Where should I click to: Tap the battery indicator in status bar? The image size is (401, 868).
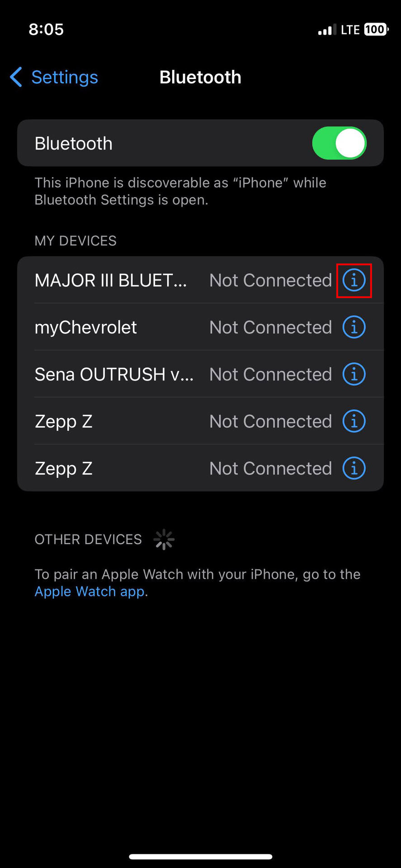click(x=376, y=30)
